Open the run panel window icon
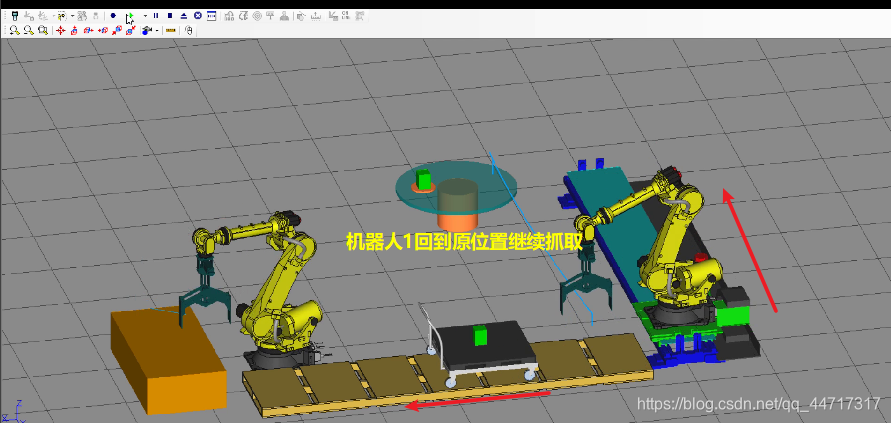The height and width of the screenshot is (423, 891). tap(211, 16)
